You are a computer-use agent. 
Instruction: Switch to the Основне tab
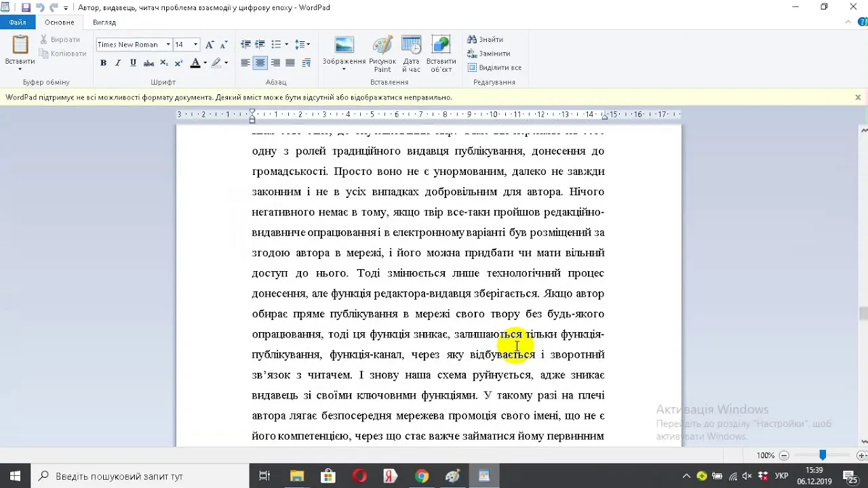[x=60, y=22]
